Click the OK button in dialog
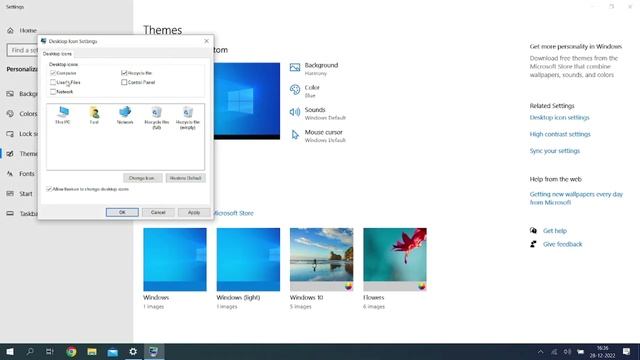Screen dimensions: 640x360 (x=122, y=212)
